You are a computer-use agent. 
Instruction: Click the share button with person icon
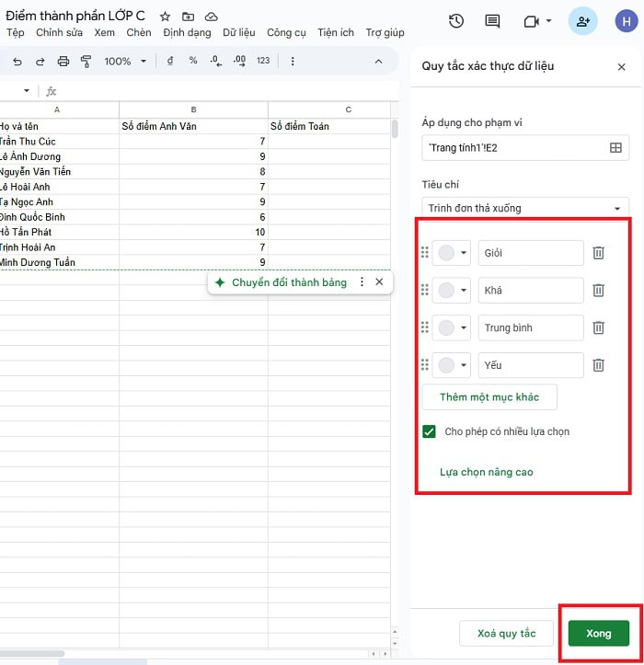point(583,20)
